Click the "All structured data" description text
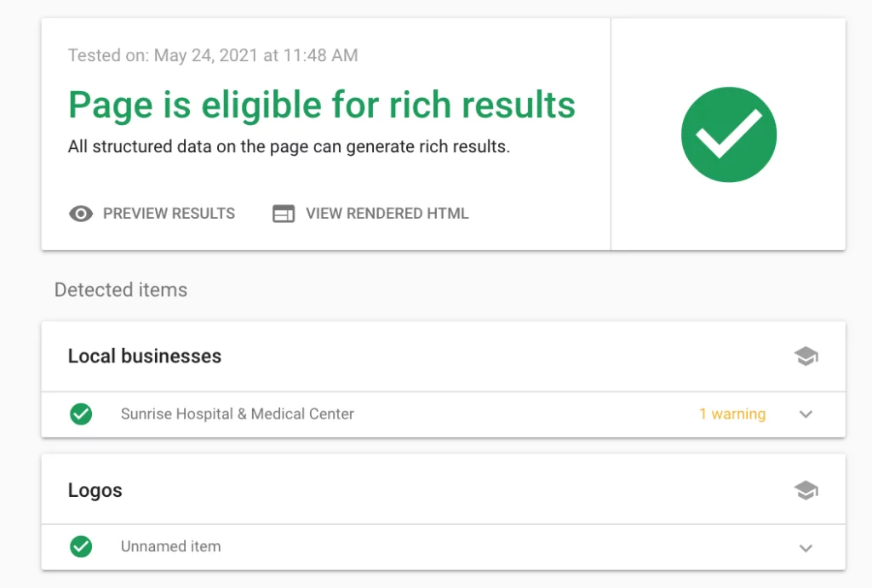 click(289, 146)
